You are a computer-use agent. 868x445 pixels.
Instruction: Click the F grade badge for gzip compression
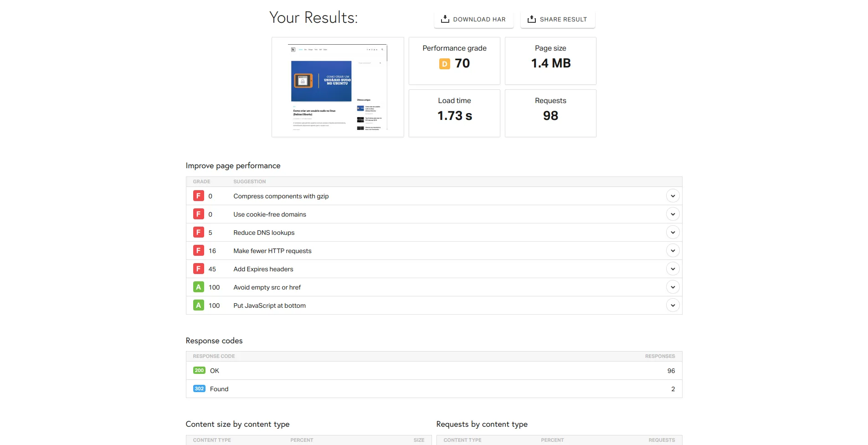(x=198, y=196)
